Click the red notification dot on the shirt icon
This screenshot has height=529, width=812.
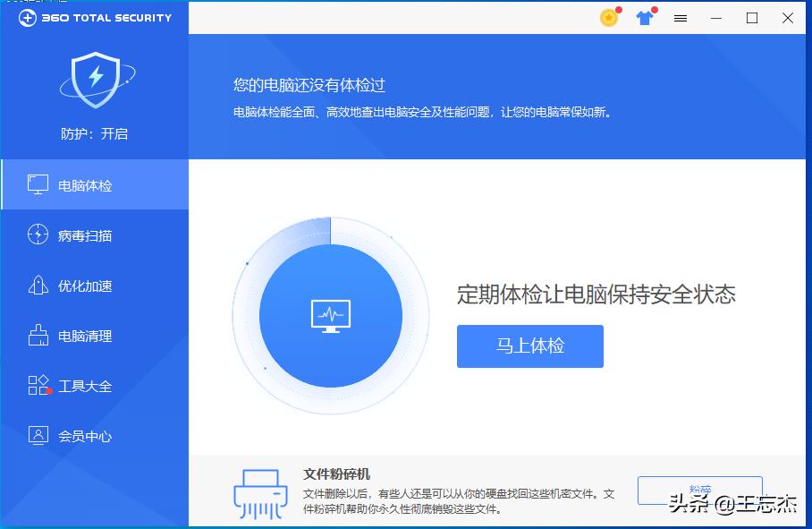(x=654, y=8)
